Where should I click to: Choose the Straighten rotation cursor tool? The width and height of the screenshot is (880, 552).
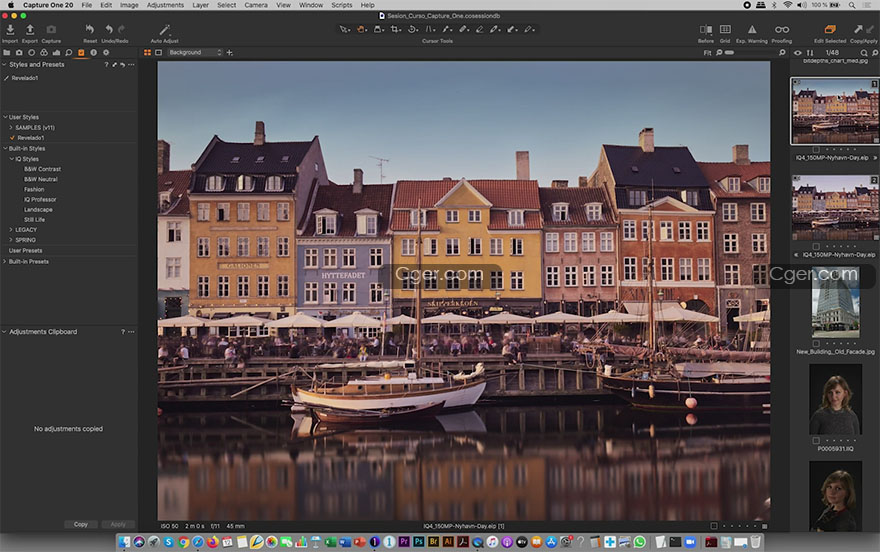coord(412,29)
